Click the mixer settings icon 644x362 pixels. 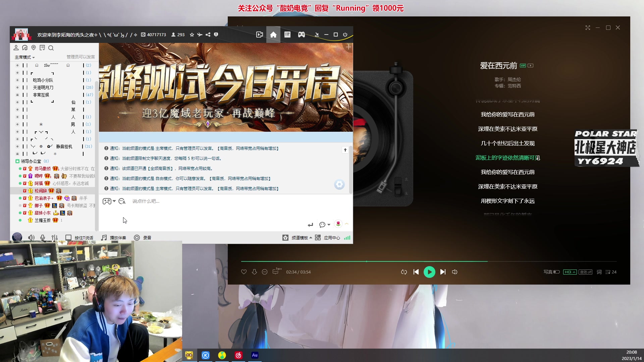coord(55,238)
